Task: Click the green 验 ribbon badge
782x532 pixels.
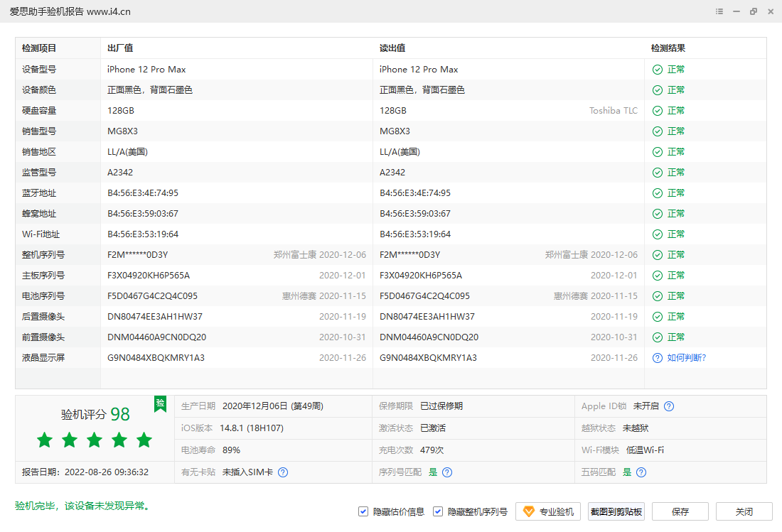Action: pyautogui.click(x=160, y=403)
